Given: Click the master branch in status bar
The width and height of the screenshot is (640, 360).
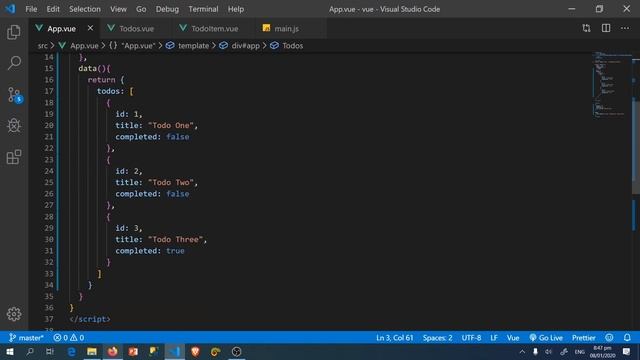Looking at the screenshot, I should (26, 338).
